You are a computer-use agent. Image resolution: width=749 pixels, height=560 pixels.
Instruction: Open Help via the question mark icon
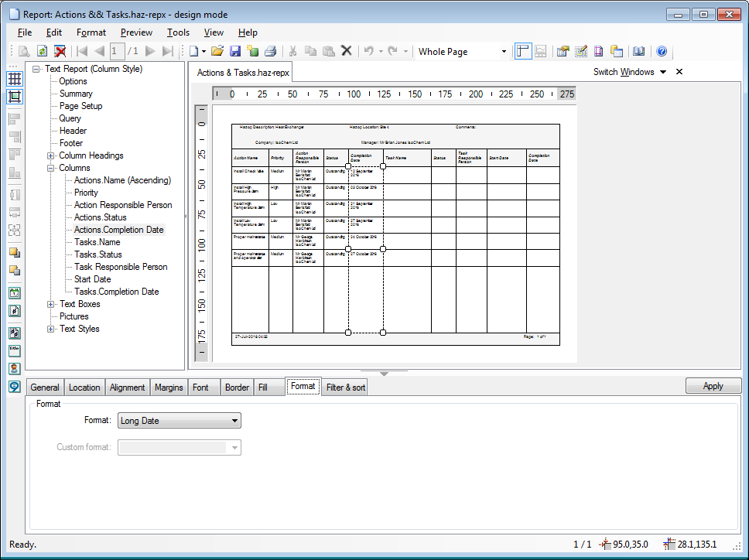(x=662, y=52)
